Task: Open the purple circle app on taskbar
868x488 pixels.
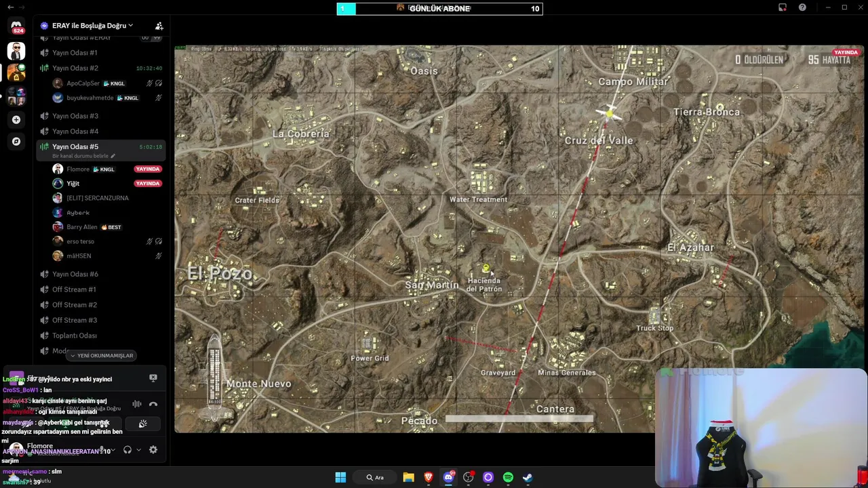Action: pos(488,477)
